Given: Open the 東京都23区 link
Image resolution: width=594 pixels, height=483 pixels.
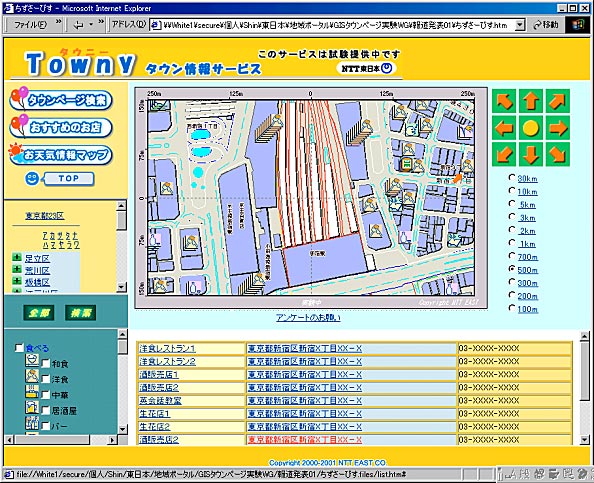Looking at the screenshot, I should [x=45, y=216].
